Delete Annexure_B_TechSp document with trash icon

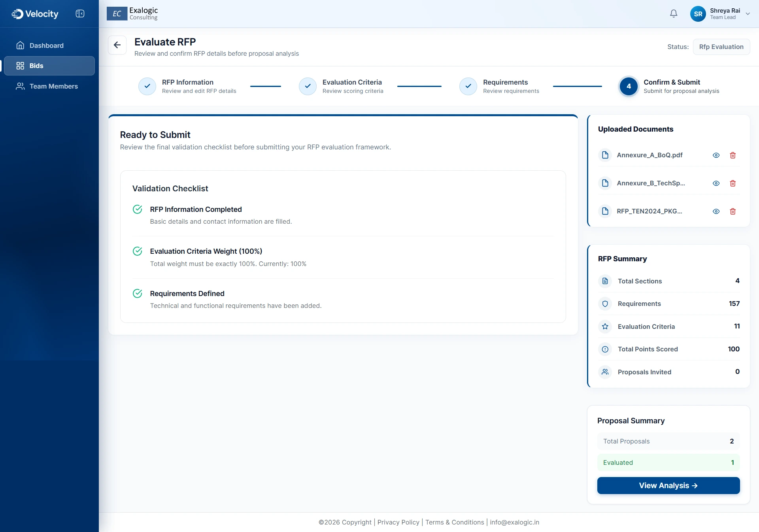tap(733, 183)
